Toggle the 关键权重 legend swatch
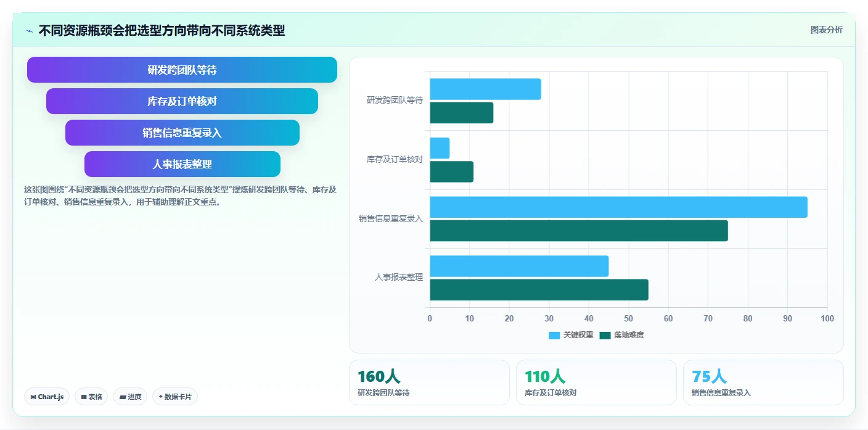This screenshot has height=430, width=868. (554, 335)
